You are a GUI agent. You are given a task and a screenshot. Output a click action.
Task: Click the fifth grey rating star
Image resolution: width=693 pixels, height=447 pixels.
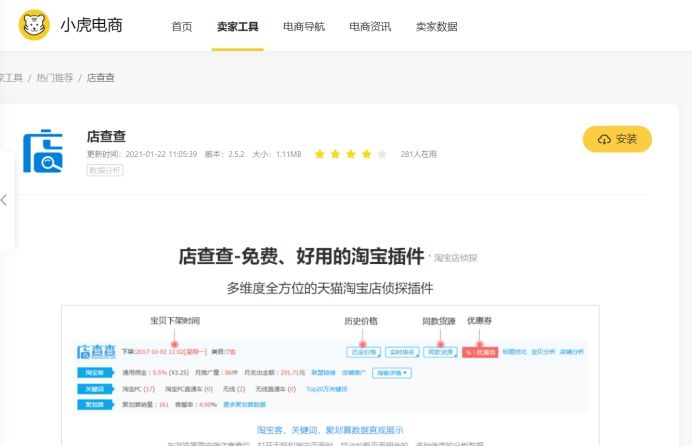point(382,154)
